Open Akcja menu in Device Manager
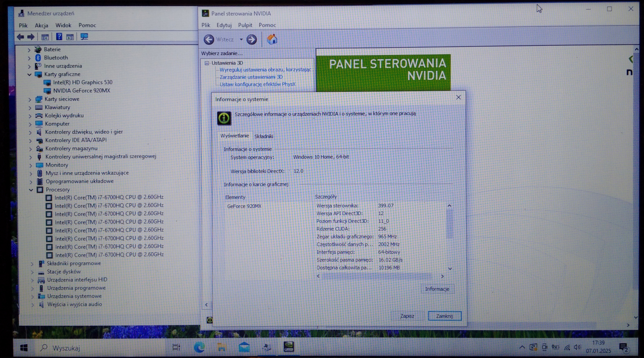644x358 pixels. pyautogui.click(x=42, y=25)
